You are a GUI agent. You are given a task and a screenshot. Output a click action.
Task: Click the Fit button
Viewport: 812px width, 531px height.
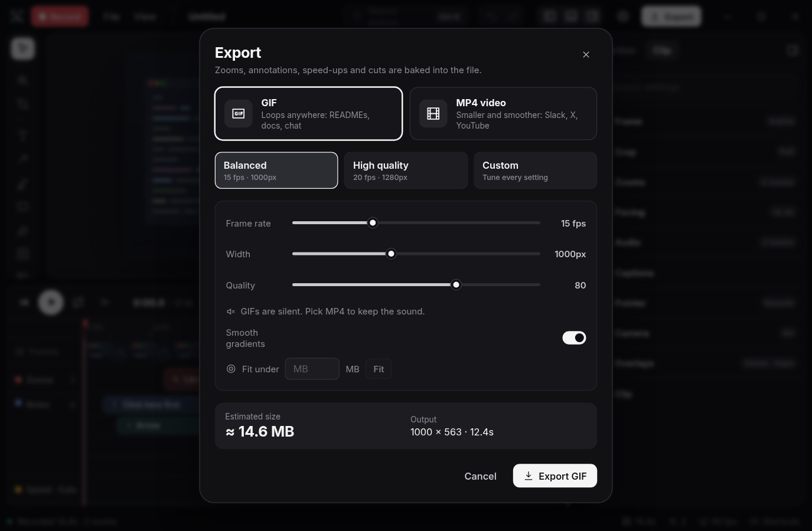tap(379, 369)
